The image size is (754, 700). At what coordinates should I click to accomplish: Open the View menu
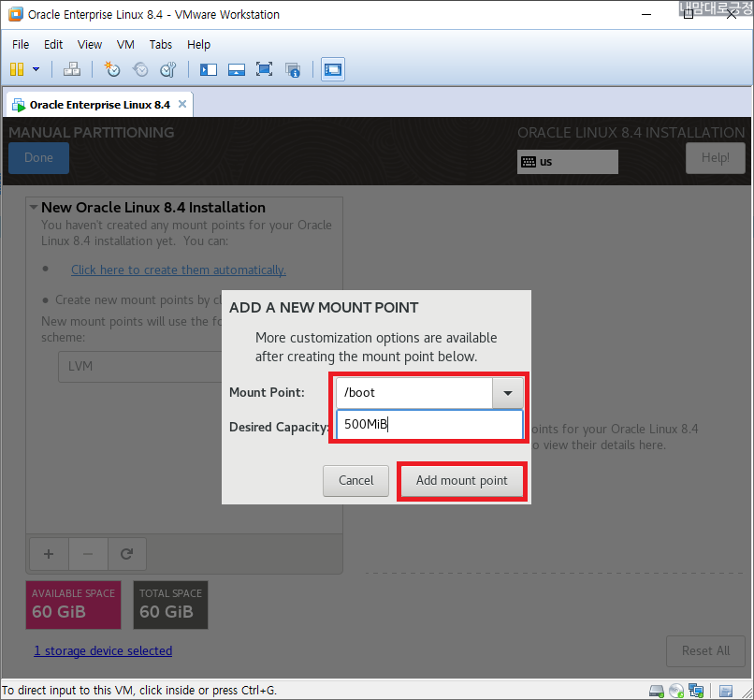pyautogui.click(x=90, y=44)
